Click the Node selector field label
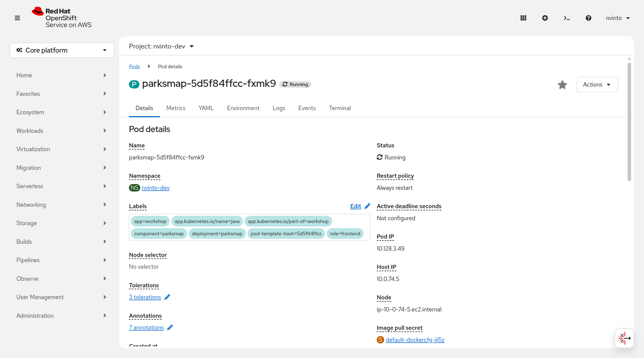Image resolution: width=644 pixels, height=358 pixels. click(x=148, y=255)
